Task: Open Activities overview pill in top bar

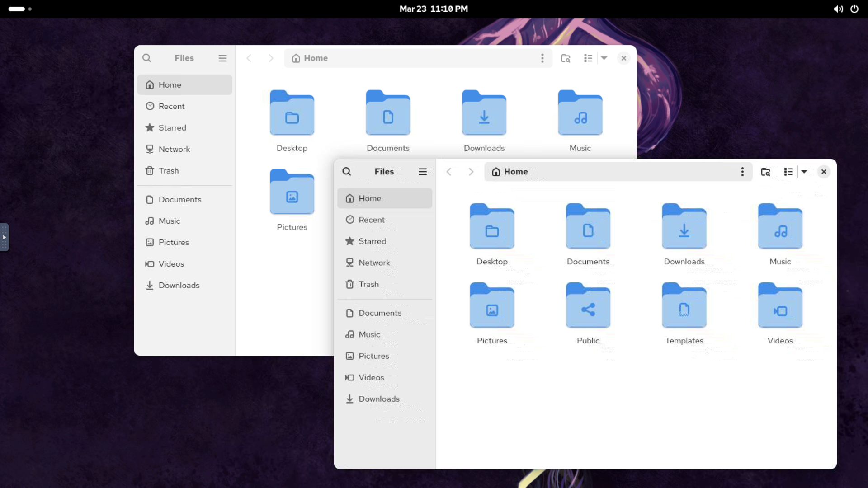Action: click(x=17, y=9)
